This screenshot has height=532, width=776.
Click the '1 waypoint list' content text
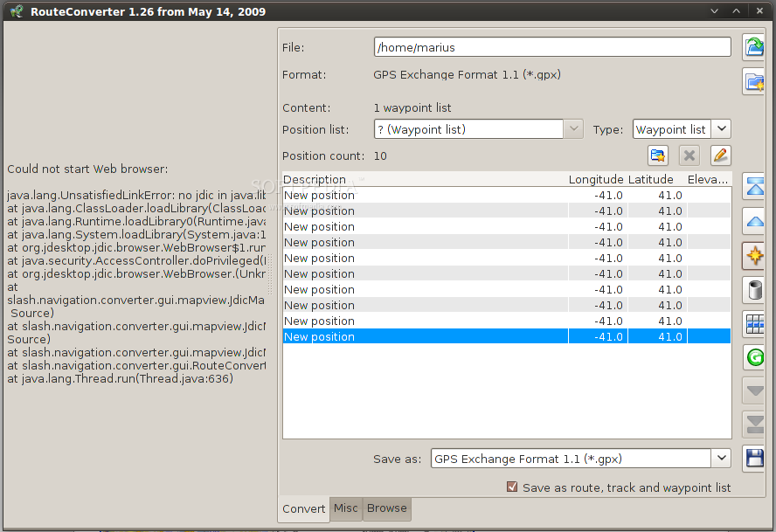412,107
